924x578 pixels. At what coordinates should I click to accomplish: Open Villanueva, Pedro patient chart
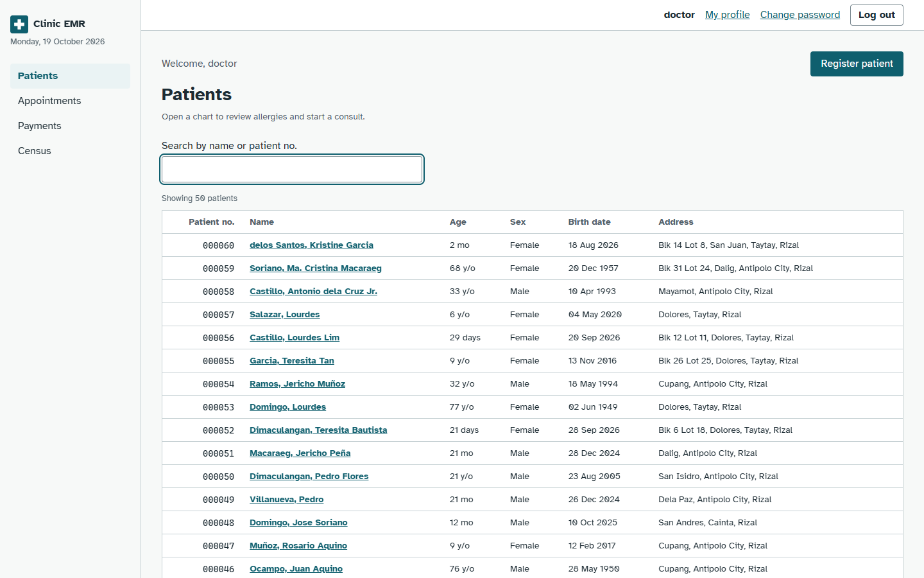[x=286, y=500]
